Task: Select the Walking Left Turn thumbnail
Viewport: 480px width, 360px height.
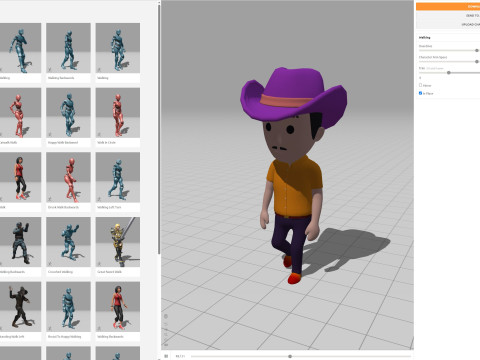Action: 118,177
